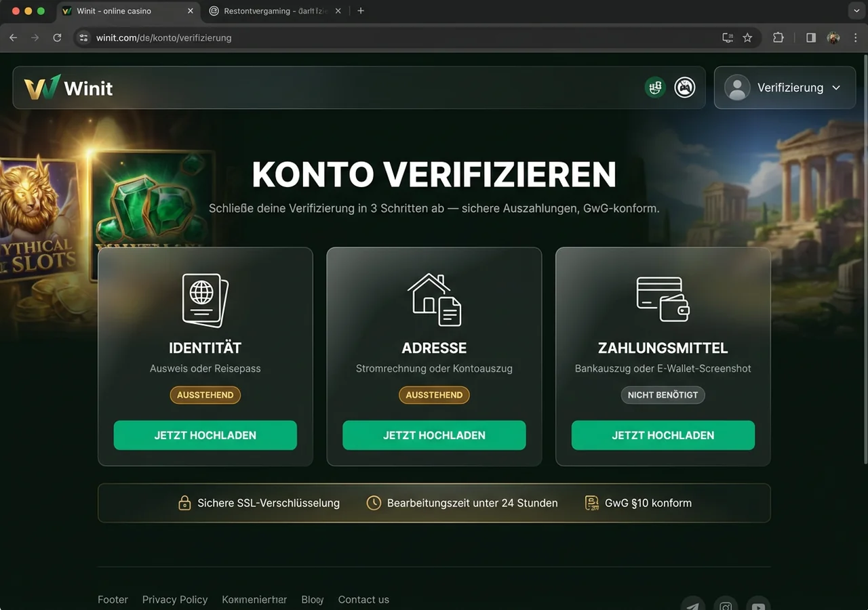Click the house document icon on Adresse card
The width and height of the screenshot is (868, 610).
pos(434,300)
